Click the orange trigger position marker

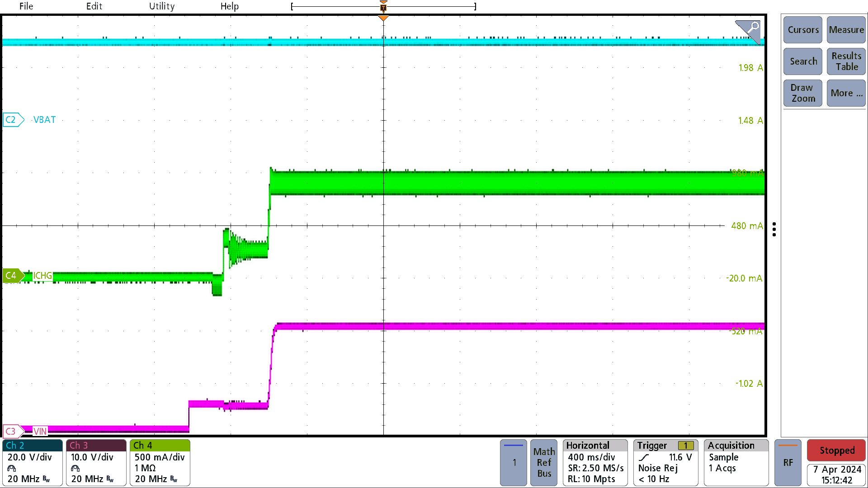[383, 18]
